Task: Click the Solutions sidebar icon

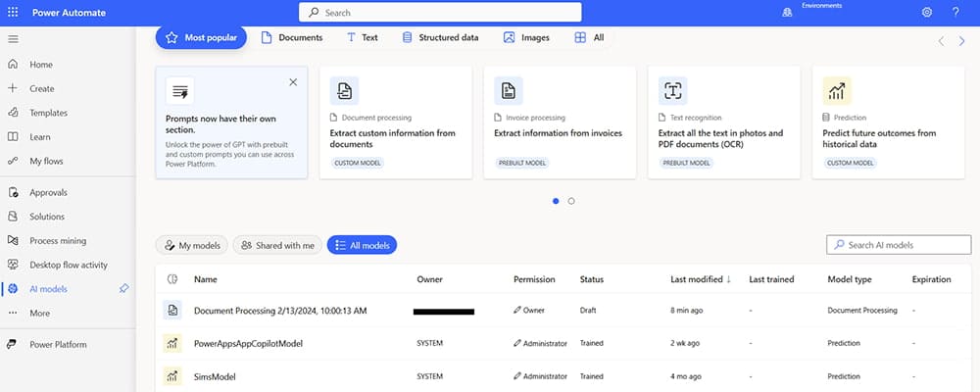Action: pyautogui.click(x=13, y=217)
